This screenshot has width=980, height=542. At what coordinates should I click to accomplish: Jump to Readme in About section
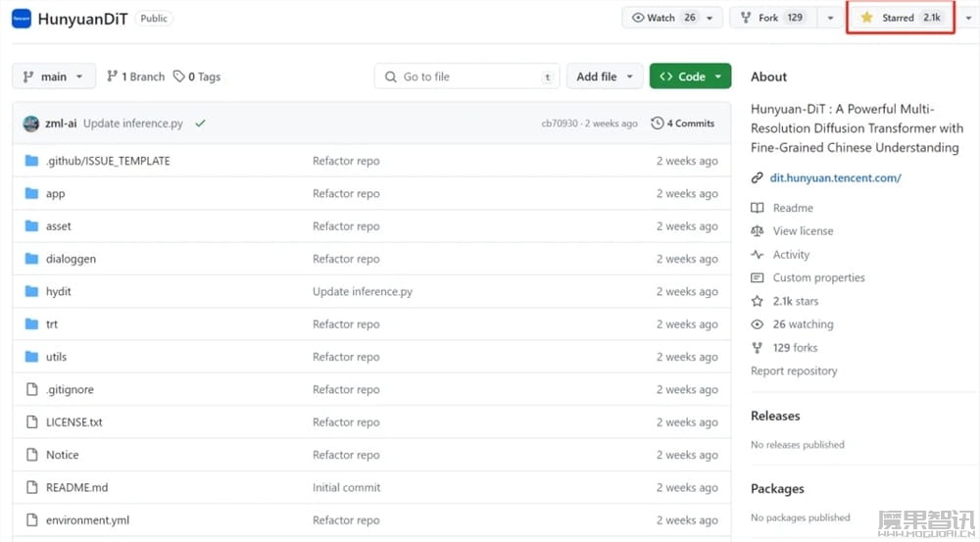click(793, 208)
